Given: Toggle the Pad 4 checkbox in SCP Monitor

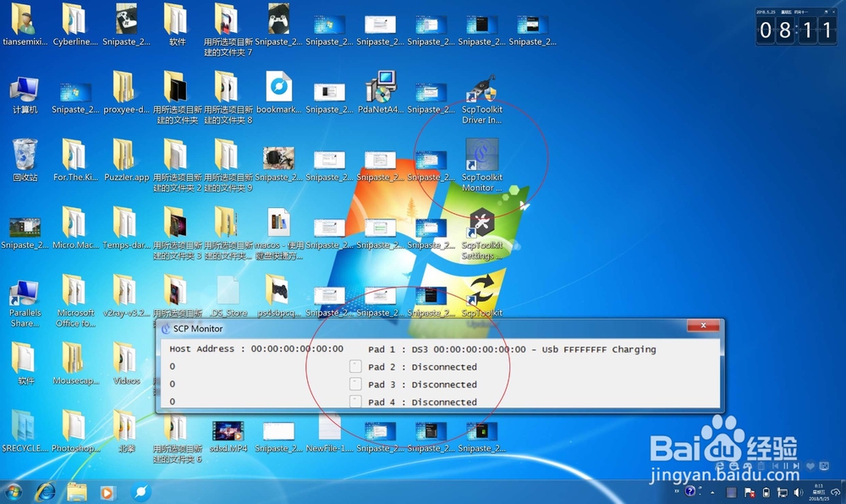Looking at the screenshot, I should point(355,401).
